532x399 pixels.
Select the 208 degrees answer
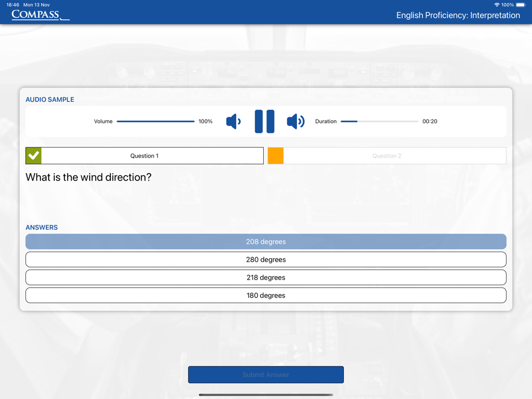(266, 242)
